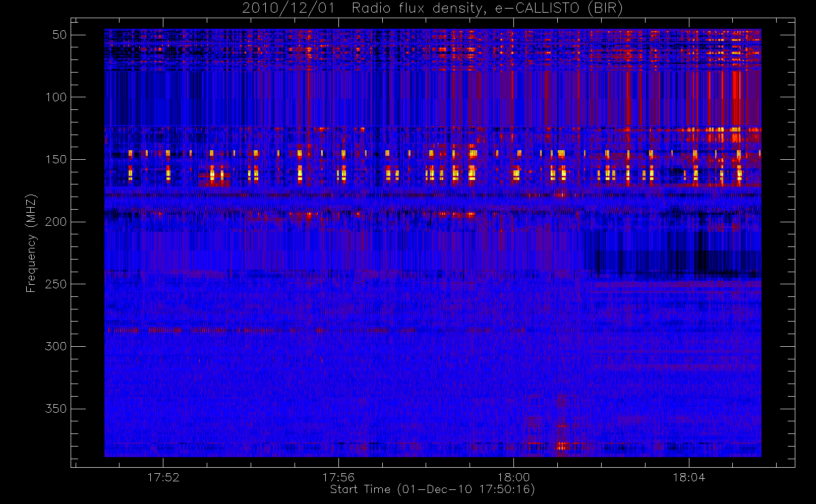Click the '18:04' time tick label

(x=688, y=477)
